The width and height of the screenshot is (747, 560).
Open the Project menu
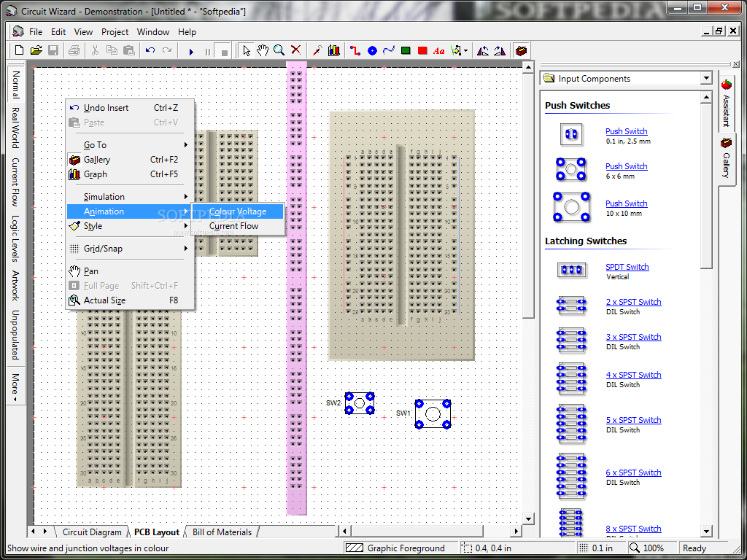(115, 32)
